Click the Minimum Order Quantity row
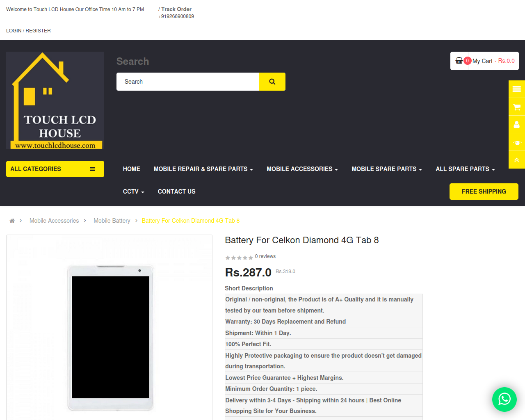The height and width of the screenshot is (420, 525). point(324,389)
